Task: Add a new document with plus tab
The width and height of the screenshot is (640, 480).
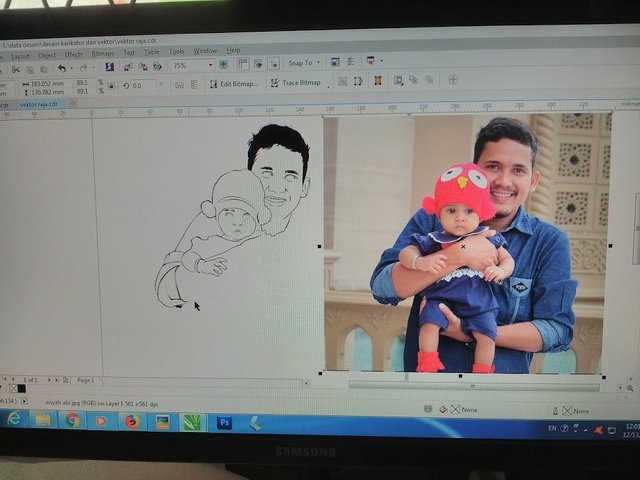Action: [73, 103]
